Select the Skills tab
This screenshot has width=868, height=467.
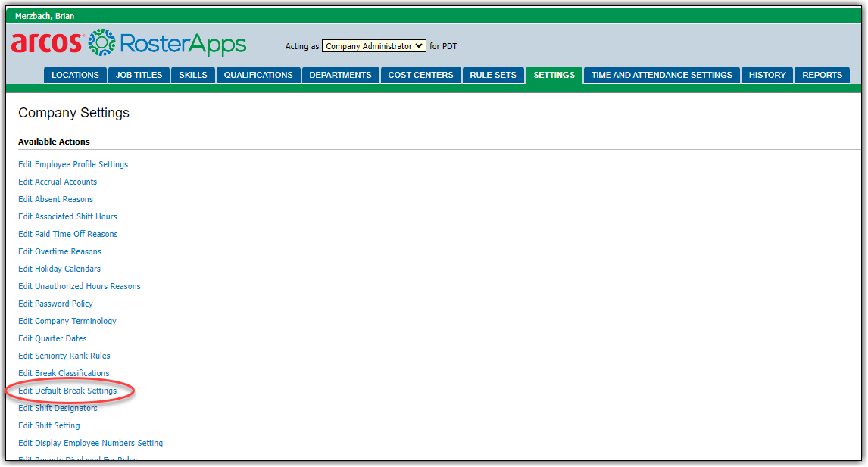192,75
